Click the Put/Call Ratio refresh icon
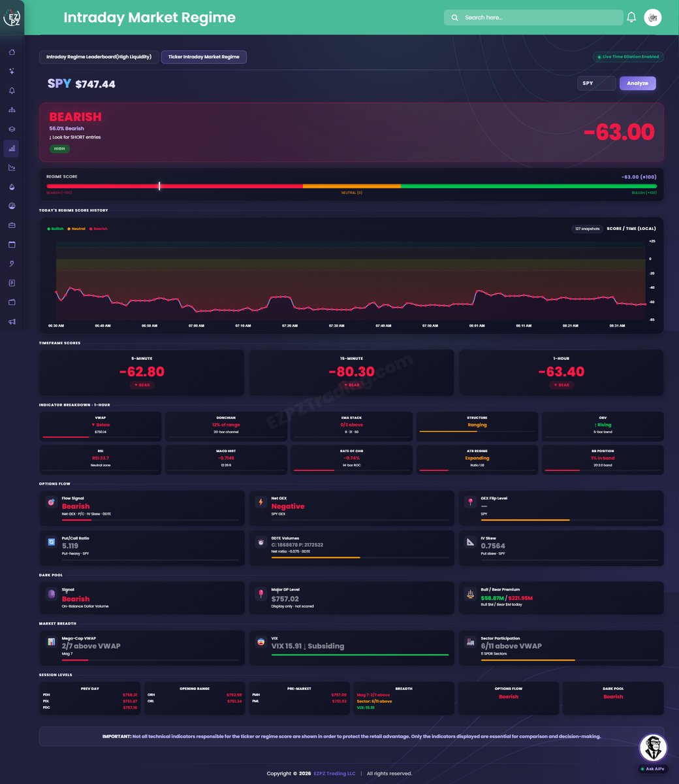This screenshot has width=679, height=784. (50, 542)
